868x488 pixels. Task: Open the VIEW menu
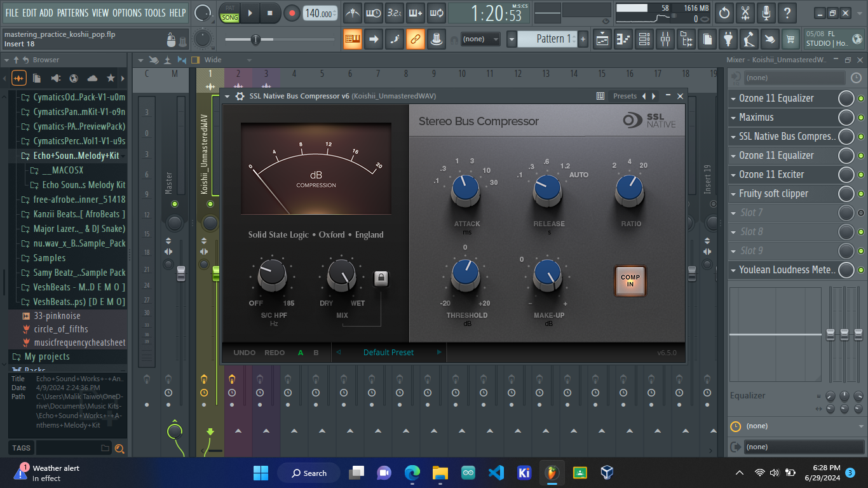100,13
